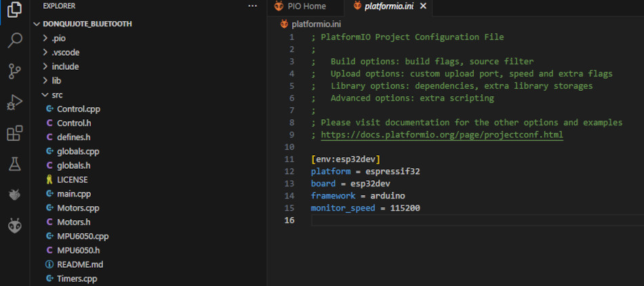The width and height of the screenshot is (644, 286).
Task: Open MPU6050.cpp file
Action: (x=83, y=237)
